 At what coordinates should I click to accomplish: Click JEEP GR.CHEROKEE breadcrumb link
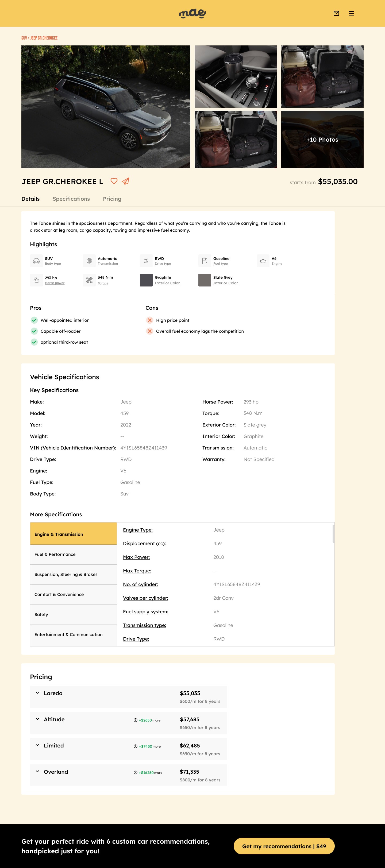[44, 38]
